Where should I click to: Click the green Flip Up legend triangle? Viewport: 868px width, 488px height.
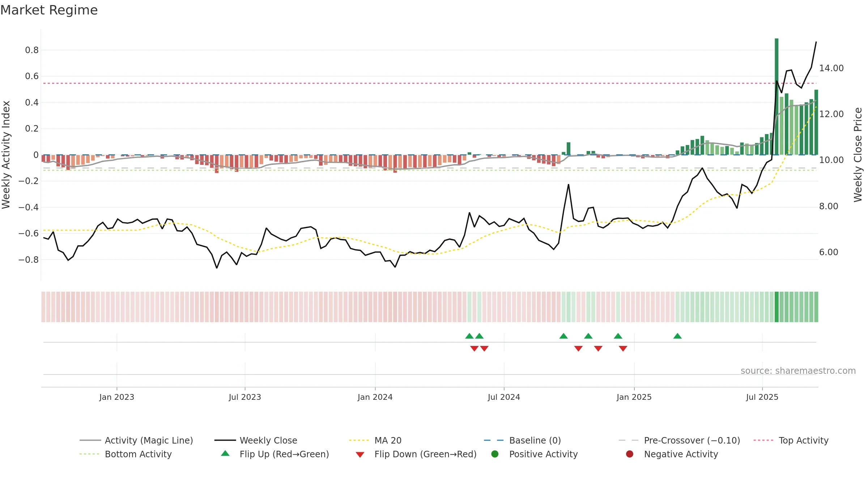(225, 453)
